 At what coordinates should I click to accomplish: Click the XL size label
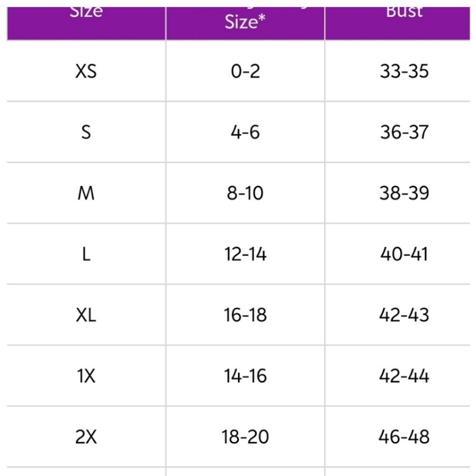(x=86, y=315)
